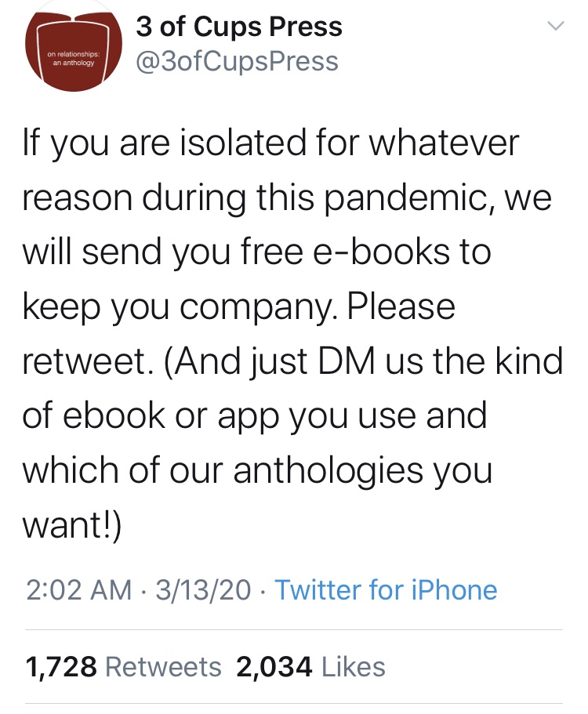
Task: Select the 3/13/20 date
Action: (201, 589)
